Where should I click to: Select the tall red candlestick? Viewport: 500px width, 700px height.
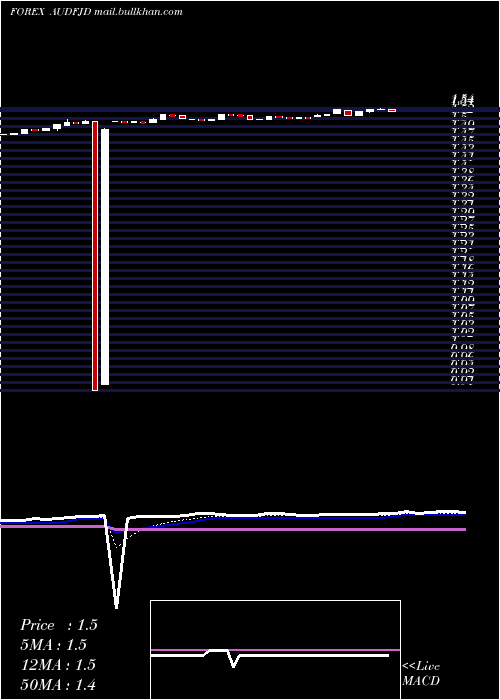[95, 256]
